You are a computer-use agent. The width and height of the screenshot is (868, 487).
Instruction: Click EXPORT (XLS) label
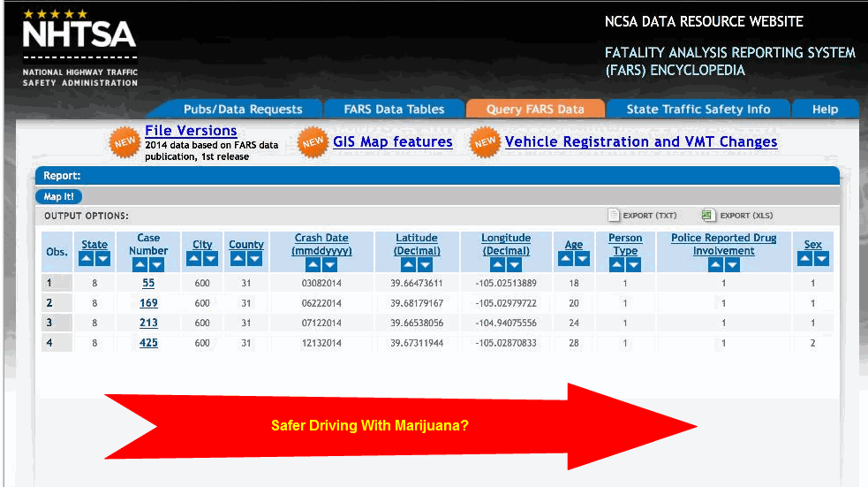pyautogui.click(x=746, y=216)
